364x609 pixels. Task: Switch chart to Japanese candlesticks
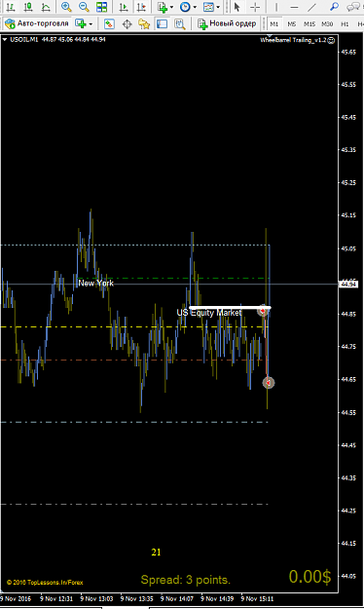coord(28,7)
